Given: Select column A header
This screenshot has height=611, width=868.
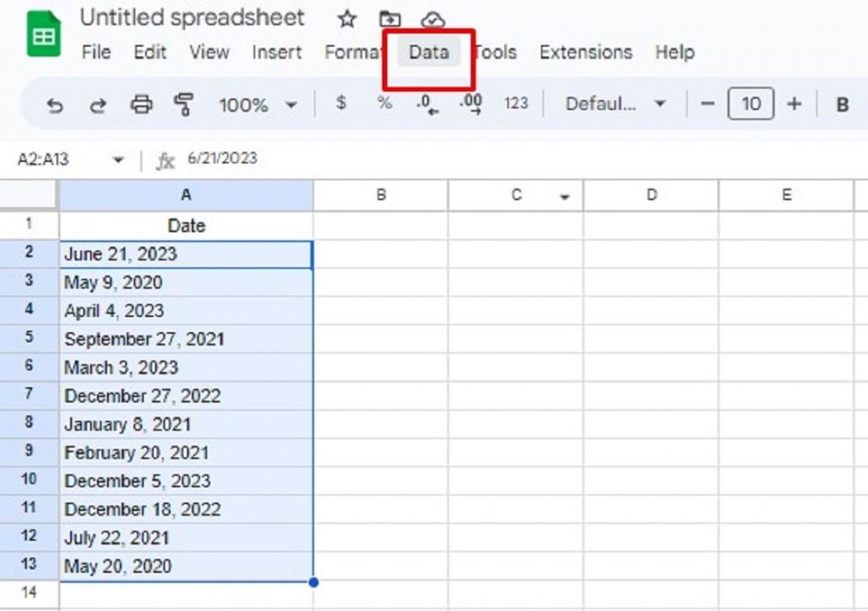Looking at the screenshot, I should click(x=186, y=195).
